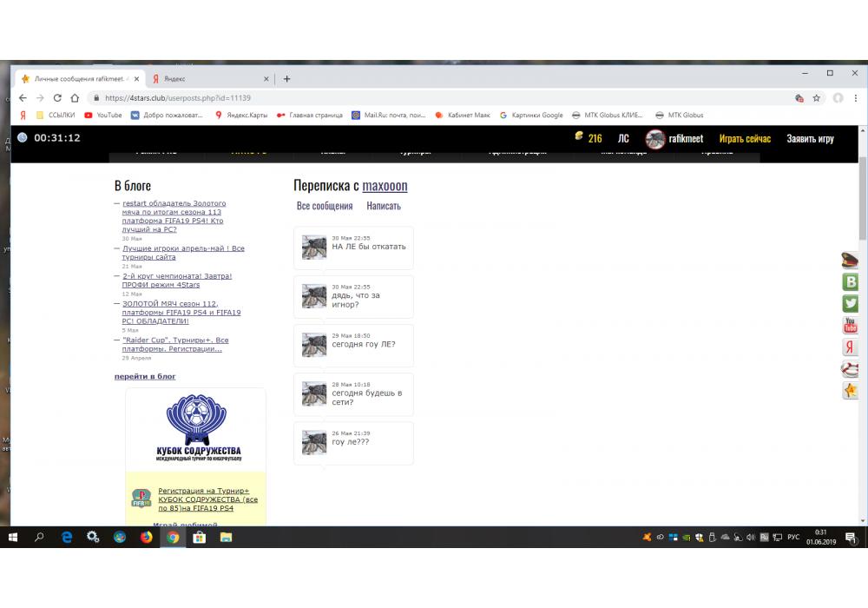Open the Кабинет Маяк bookmark
This screenshot has width=868, height=608.
(x=463, y=116)
